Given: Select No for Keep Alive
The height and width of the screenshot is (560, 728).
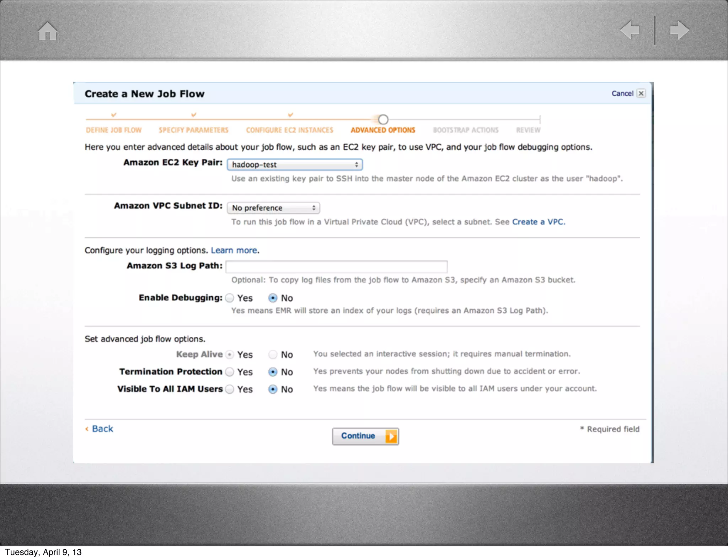Looking at the screenshot, I should tap(273, 355).
